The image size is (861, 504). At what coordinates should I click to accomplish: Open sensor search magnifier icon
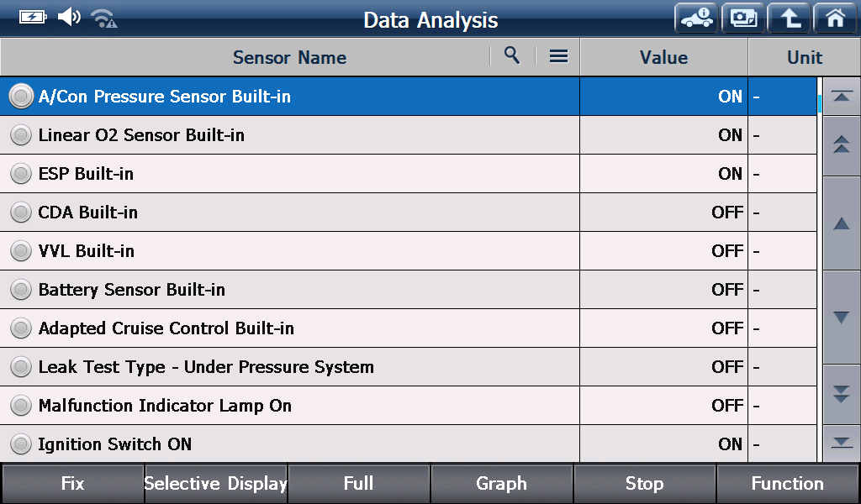pyautogui.click(x=512, y=55)
